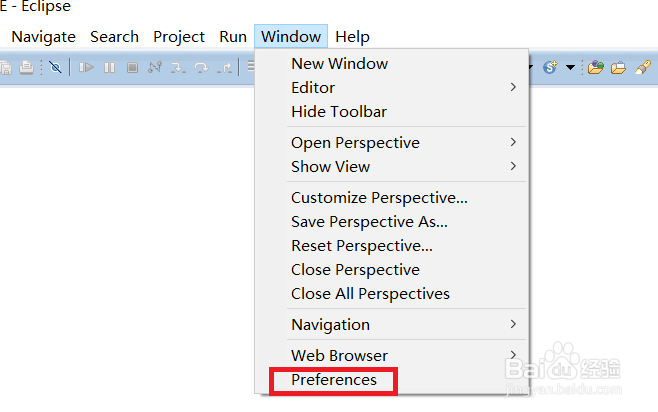This screenshot has width=658, height=412.
Task: Click the Suspend (pause) icon
Action: (110, 68)
